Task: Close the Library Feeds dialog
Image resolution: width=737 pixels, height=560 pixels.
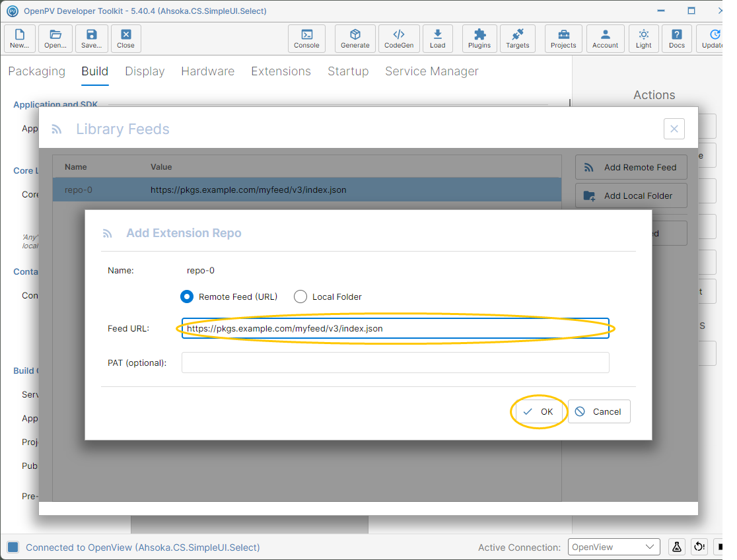Action: click(x=674, y=129)
